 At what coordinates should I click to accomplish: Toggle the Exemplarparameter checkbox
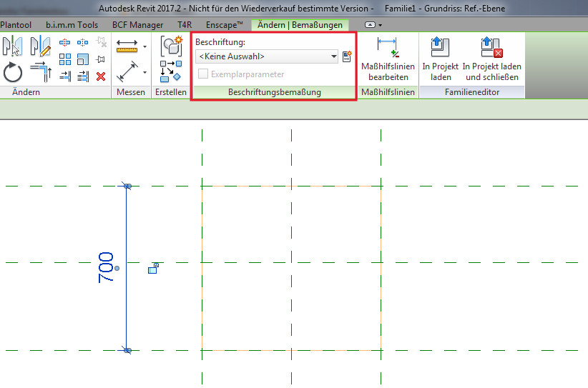[204, 74]
